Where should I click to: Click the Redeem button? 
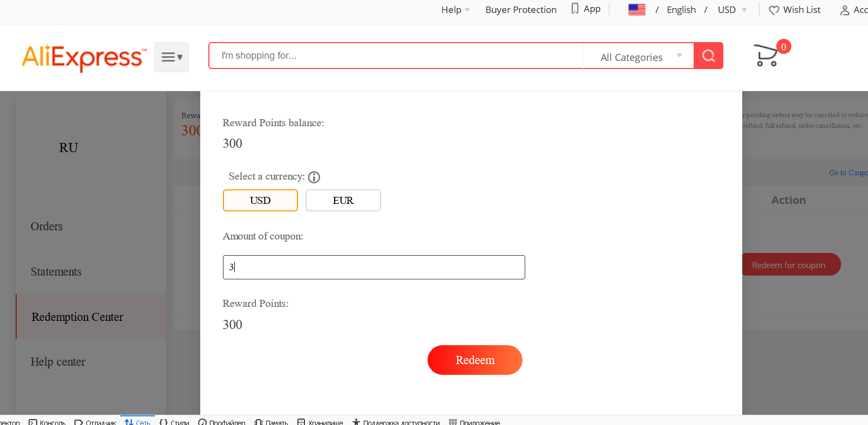pos(475,360)
